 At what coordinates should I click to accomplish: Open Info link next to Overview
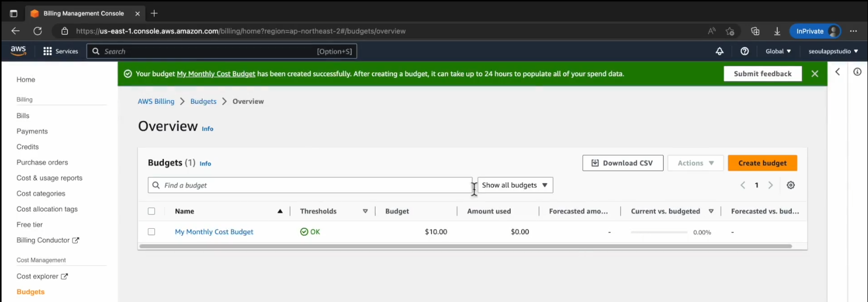(x=207, y=129)
